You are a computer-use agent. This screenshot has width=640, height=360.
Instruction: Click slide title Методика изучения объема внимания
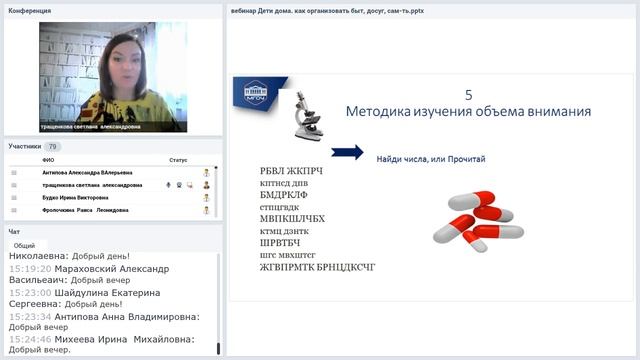(469, 111)
